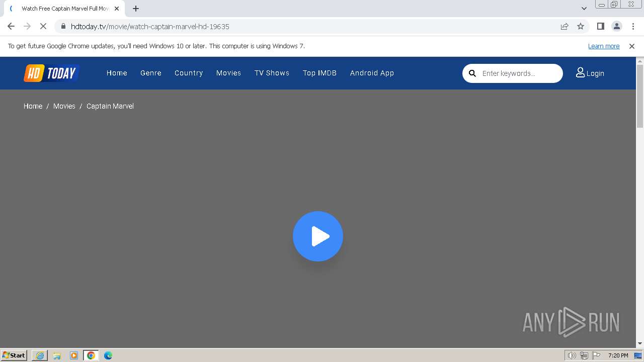Screen dimensions: 644x362
Task: Click the Captain Marvel breadcrumb
Action: pos(110,106)
